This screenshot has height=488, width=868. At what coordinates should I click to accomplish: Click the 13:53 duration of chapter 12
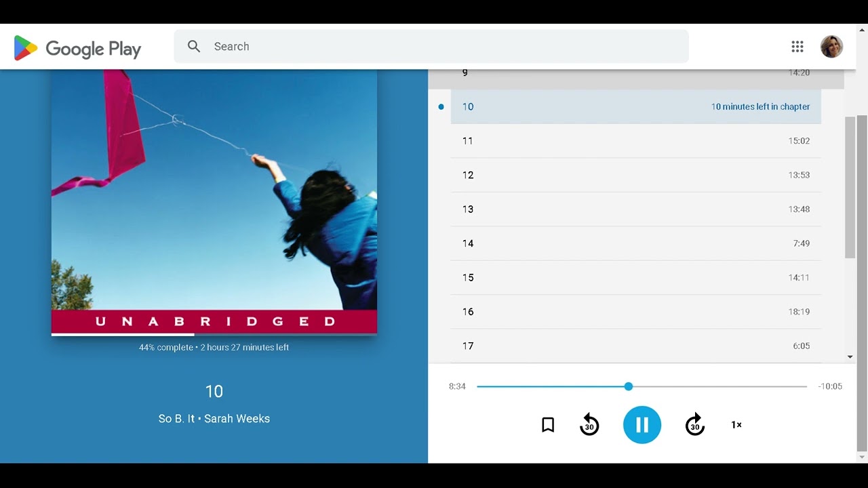[x=799, y=175]
